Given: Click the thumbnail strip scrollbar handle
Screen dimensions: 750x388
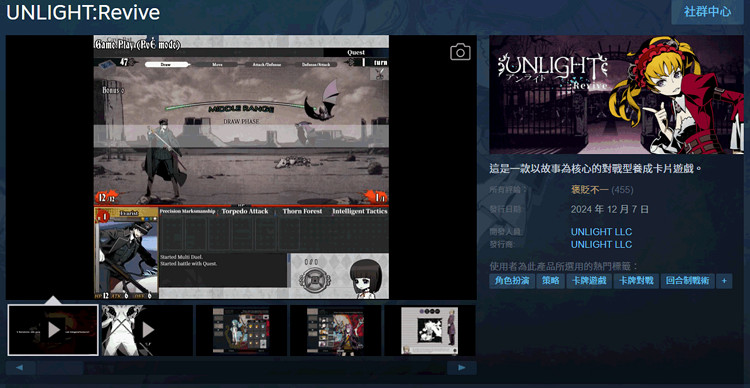Looking at the screenshot, I should [x=60, y=367].
